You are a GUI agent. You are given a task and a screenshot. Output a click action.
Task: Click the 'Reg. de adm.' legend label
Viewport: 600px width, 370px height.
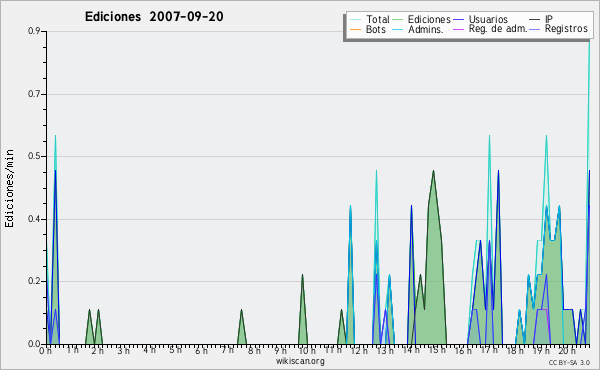pyautogui.click(x=498, y=29)
